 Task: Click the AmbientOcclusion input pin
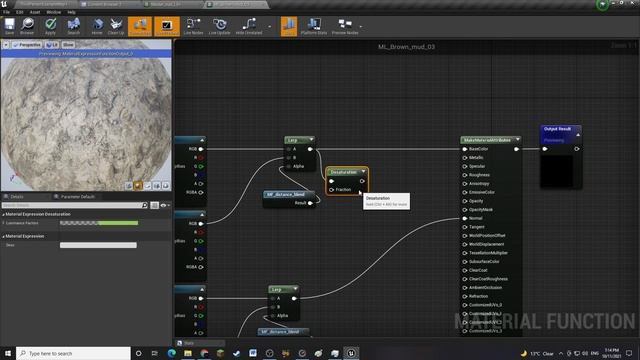click(x=465, y=288)
